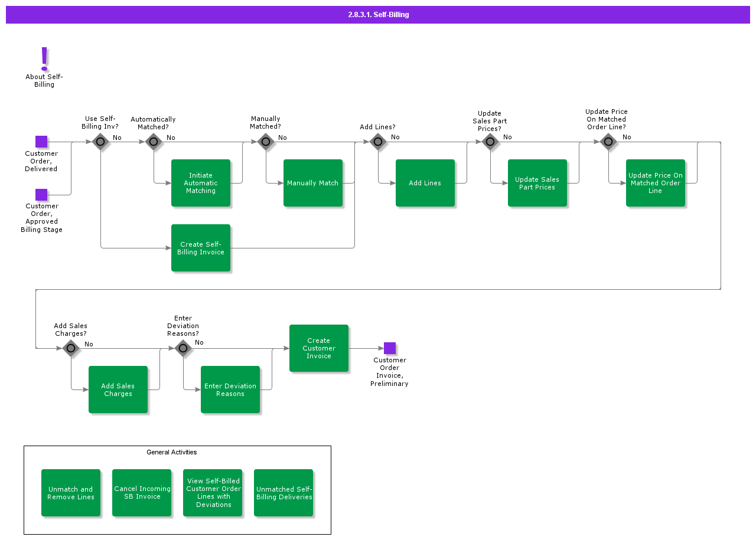The height and width of the screenshot is (540, 756).
Task: Click the Enter Deviation Reasons? gateway diamond
Action: (x=183, y=348)
